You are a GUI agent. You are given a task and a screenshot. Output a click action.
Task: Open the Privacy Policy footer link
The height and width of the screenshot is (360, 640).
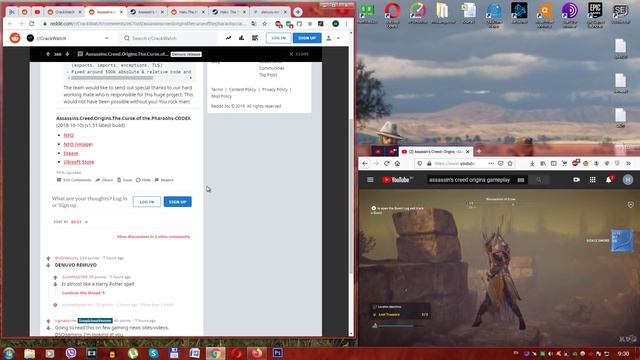point(275,89)
